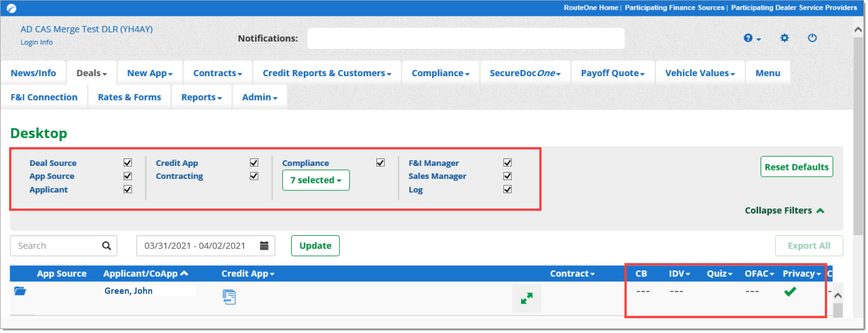868x333 pixels.
Task: Click the Update button
Action: click(x=316, y=245)
